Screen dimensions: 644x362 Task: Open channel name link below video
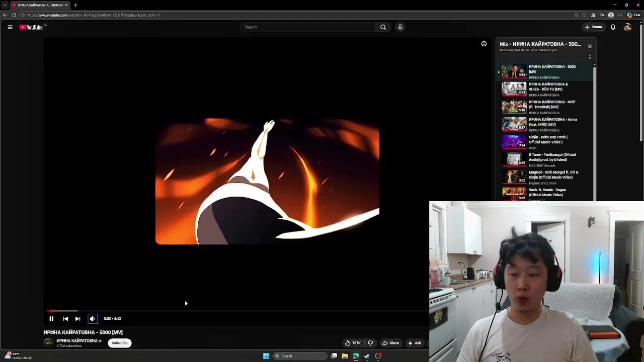(77, 340)
